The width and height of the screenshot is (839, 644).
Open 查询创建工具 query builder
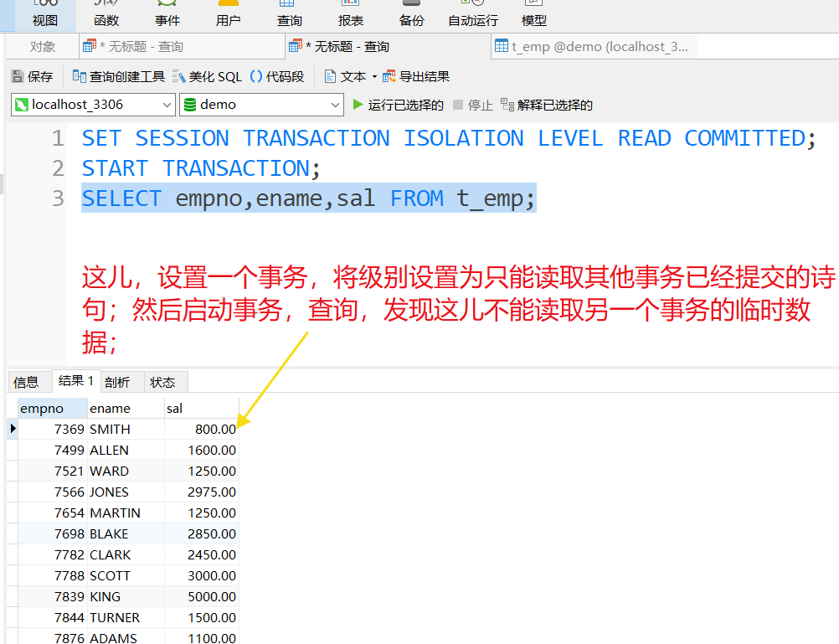(119, 76)
